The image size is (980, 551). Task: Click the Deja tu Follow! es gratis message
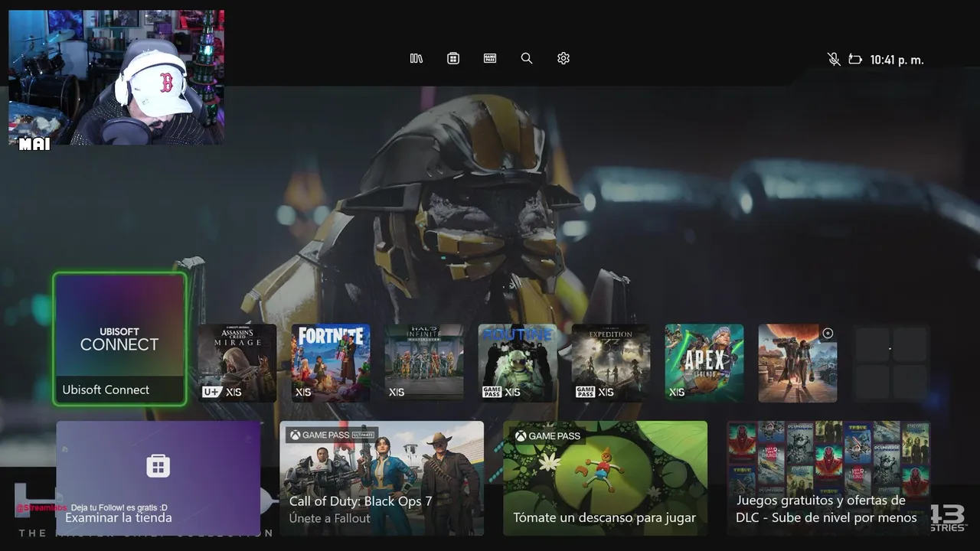[x=119, y=507]
